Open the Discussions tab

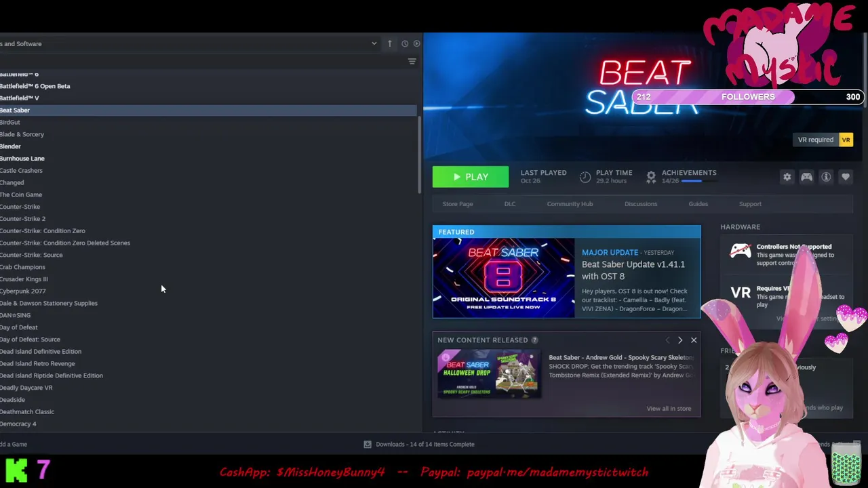click(641, 204)
